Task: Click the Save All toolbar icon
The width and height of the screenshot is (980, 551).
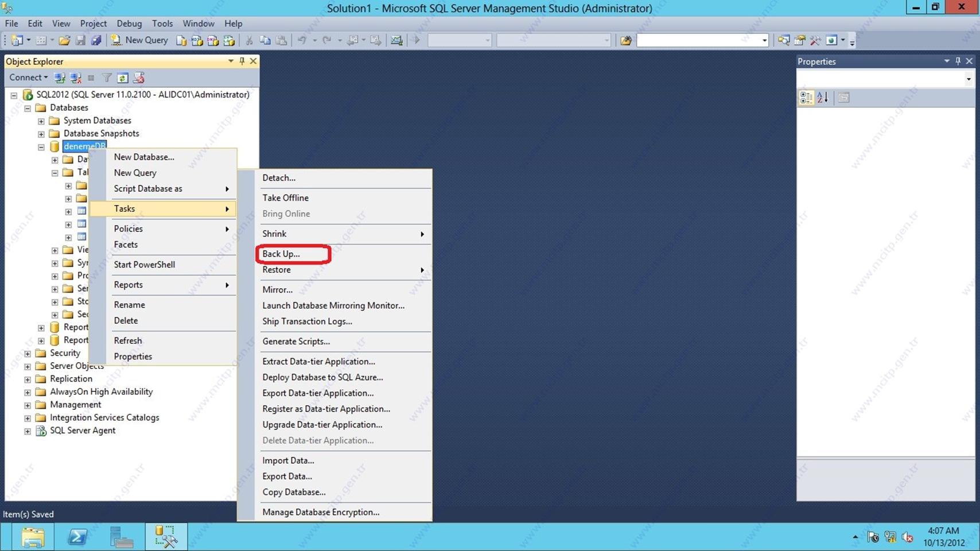Action: (96, 40)
